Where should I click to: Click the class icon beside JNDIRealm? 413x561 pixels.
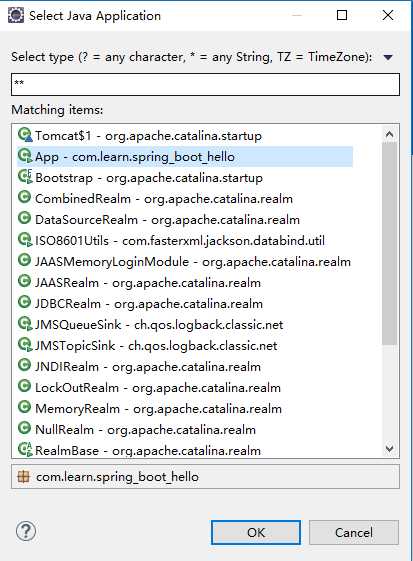24,365
